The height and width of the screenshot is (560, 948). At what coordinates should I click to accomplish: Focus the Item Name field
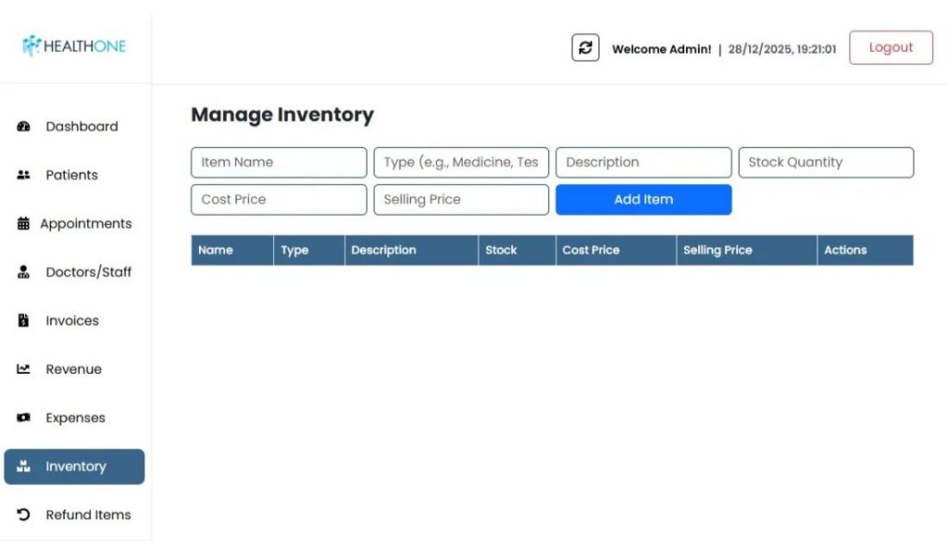click(279, 163)
